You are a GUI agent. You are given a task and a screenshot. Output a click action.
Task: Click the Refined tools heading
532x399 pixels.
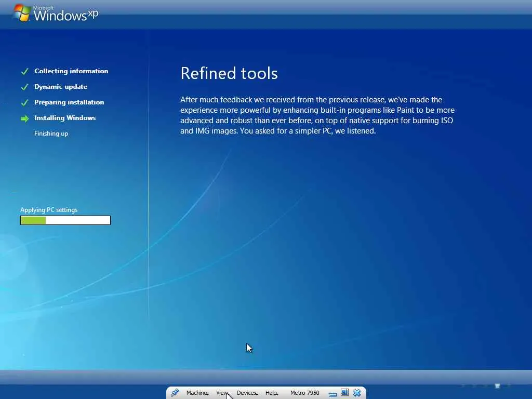229,73
